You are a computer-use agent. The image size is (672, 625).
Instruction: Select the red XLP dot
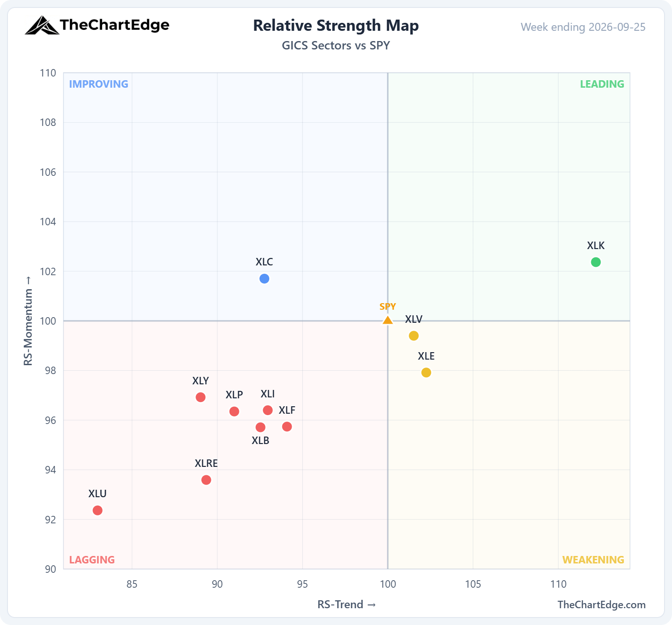click(234, 411)
